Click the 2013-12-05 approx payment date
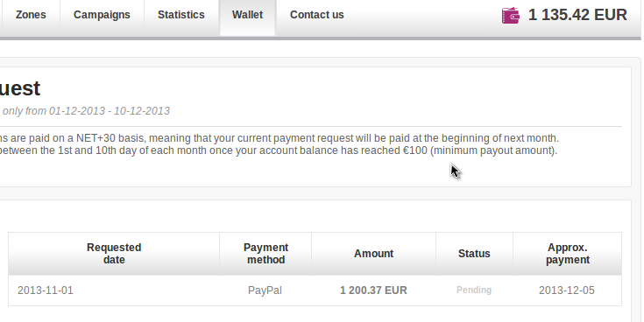The image size is (644, 322). click(567, 290)
